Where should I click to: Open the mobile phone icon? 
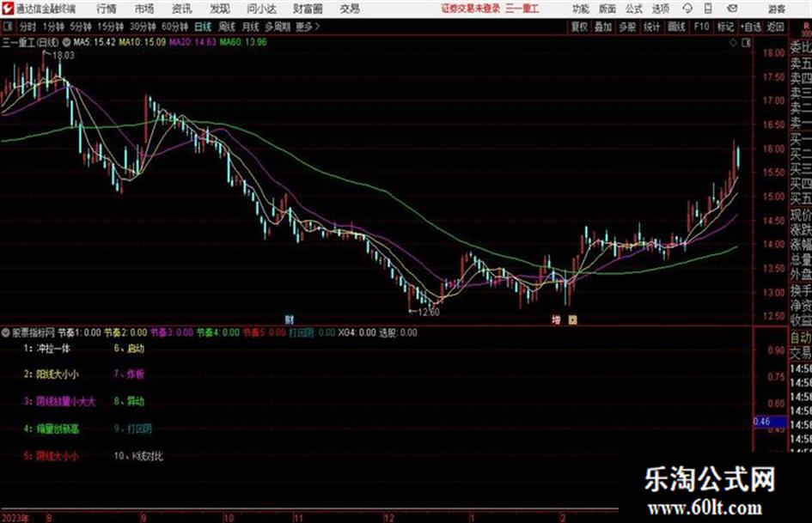[708, 9]
